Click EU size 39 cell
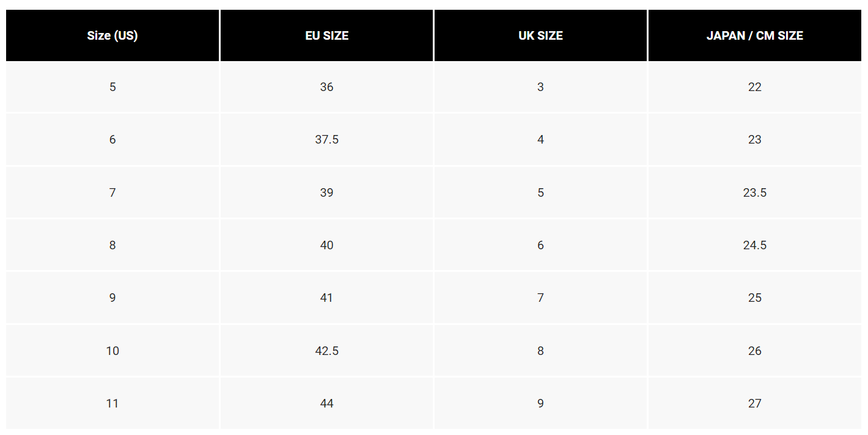 click(327, 192)
